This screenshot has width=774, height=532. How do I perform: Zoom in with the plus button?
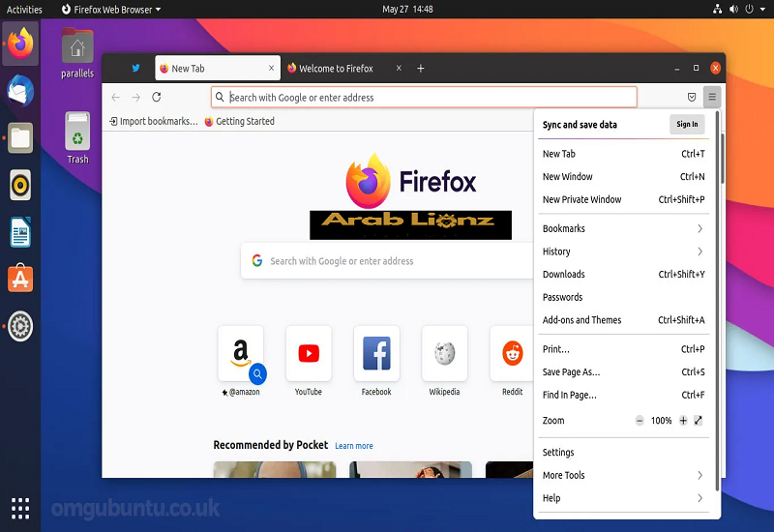[683, 421]
